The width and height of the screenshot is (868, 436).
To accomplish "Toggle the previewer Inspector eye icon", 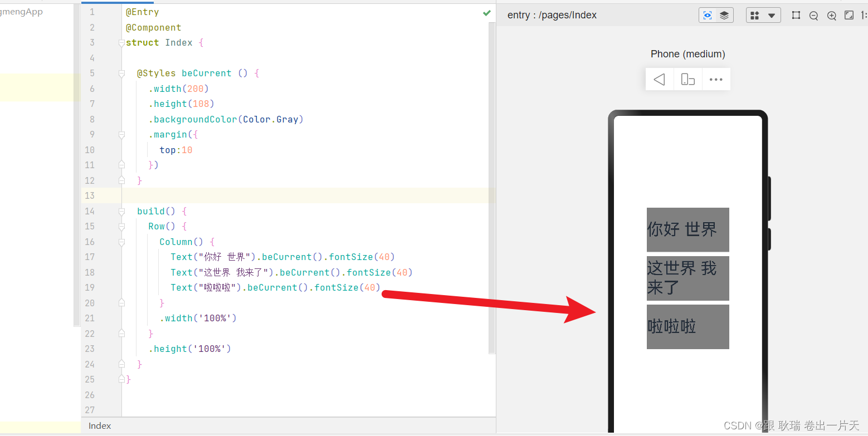I will tap(708, 16).
